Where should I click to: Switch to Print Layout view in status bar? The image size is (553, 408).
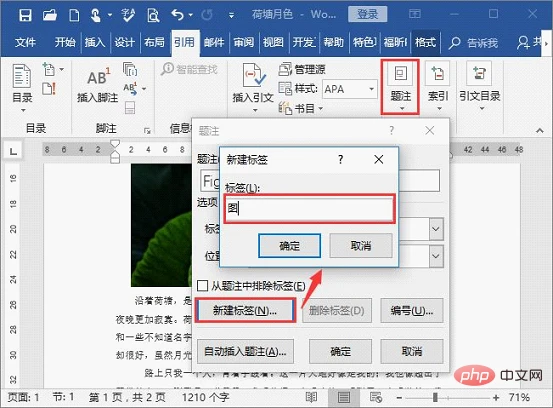tap(344, 398)
